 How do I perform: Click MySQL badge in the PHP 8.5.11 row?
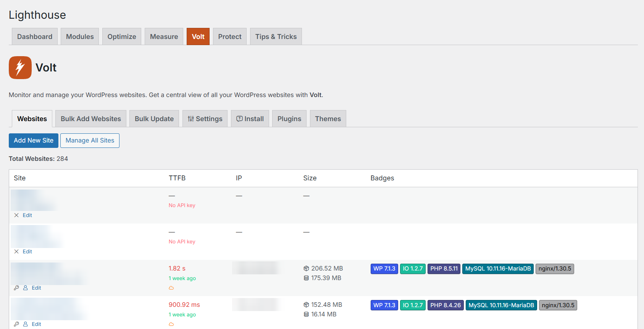point(498,269)
